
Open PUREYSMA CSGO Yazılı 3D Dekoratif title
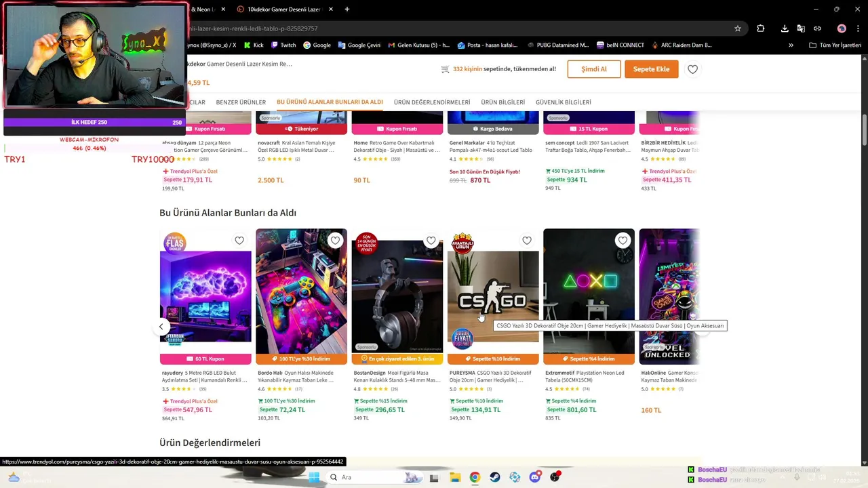point(490,376)
